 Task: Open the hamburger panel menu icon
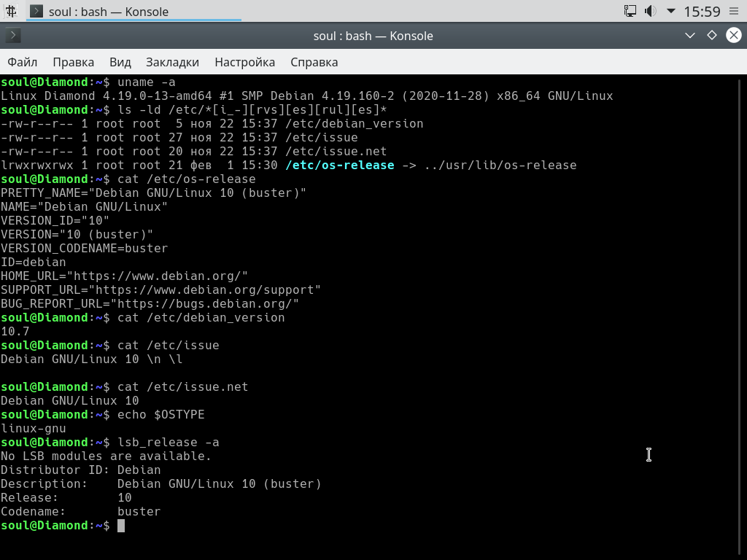tap(734, 11)
